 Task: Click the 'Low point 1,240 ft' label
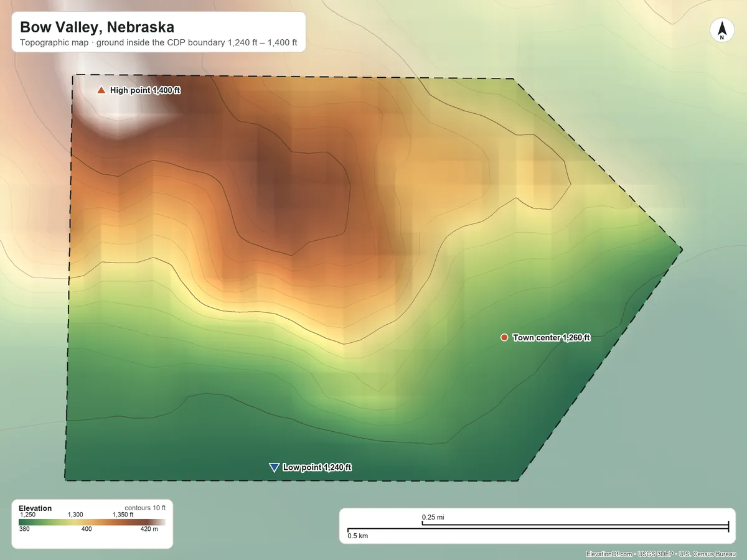(x=317, y=467)
